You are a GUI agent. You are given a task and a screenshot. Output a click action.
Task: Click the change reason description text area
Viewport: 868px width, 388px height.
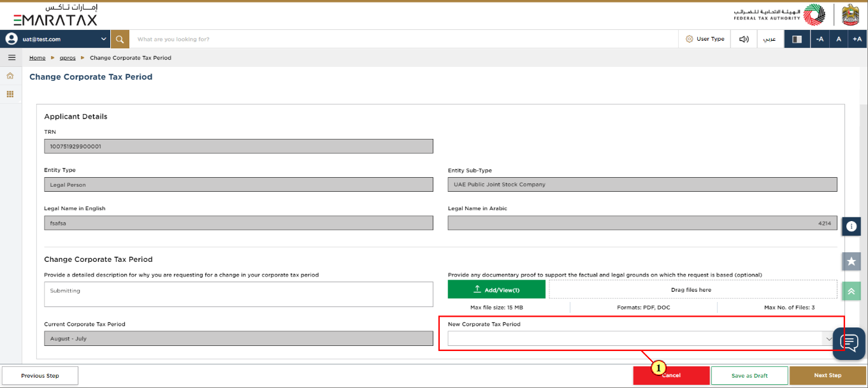coord(238,294)
